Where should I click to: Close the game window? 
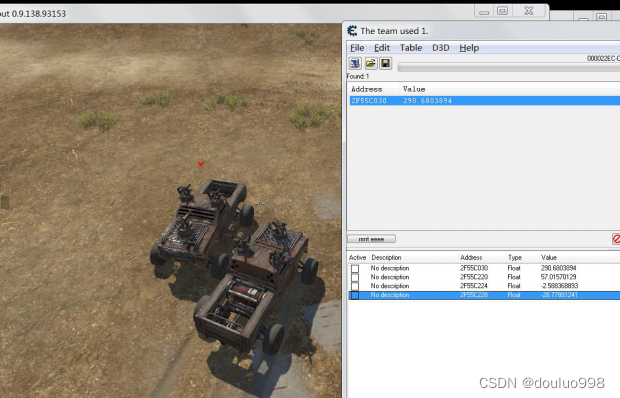pos(529,11)
